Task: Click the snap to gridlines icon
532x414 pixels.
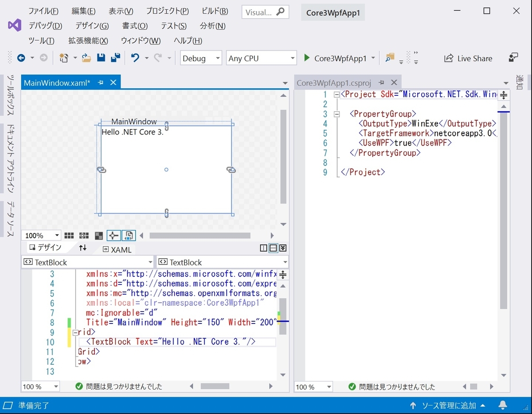Action: pyautogui.click(x=84, y=236)
